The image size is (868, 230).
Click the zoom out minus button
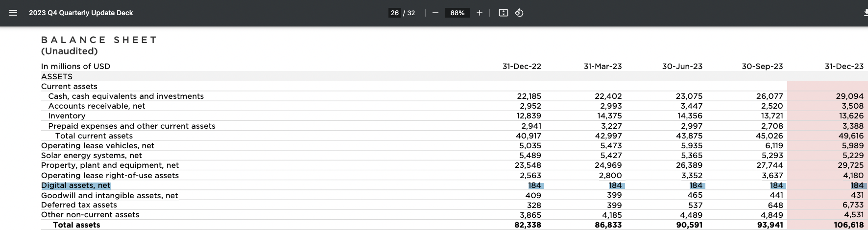pyautogui.click(x=435, y=13)
